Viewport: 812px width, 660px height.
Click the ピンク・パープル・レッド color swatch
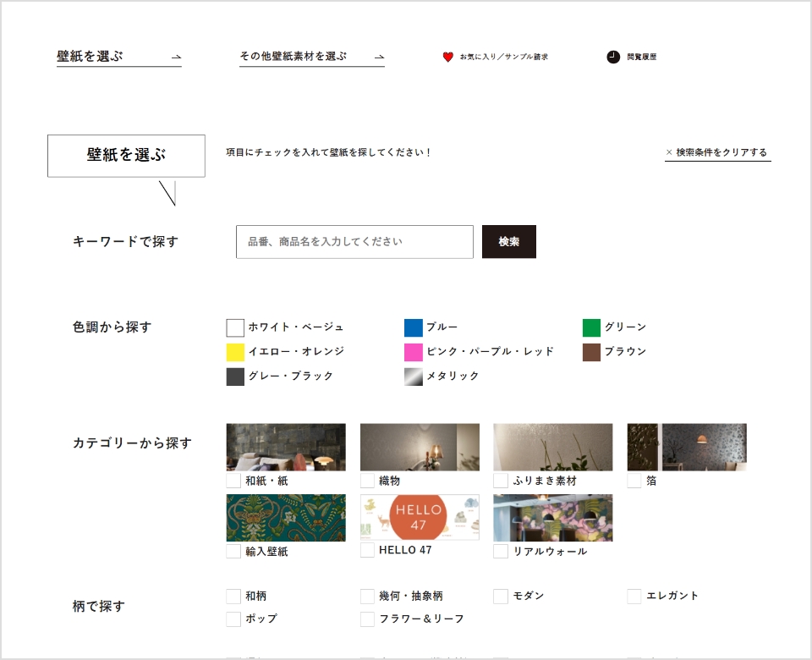(x=413, y=352)
